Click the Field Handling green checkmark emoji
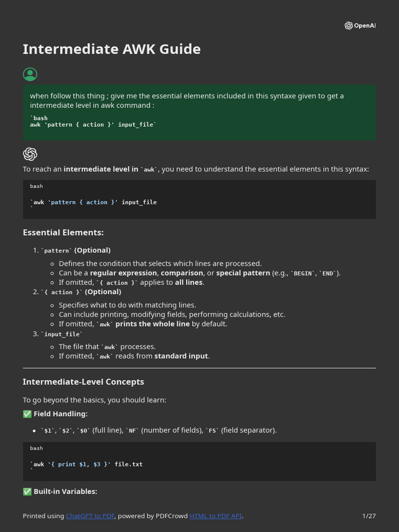The width and height of the screenshot is (399, 532). (27, 414)
